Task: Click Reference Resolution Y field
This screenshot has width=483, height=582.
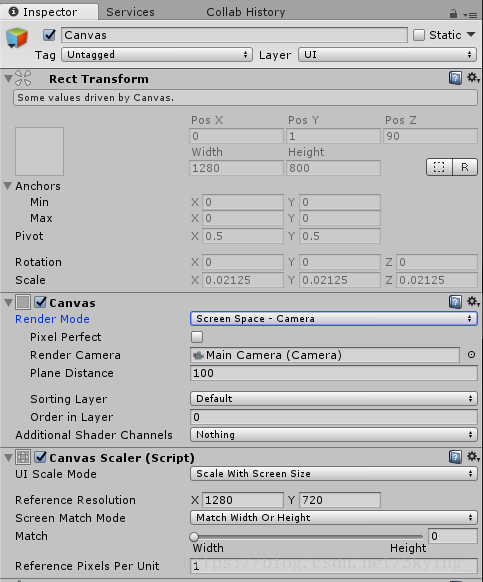Action: click(x=340, y=500)
